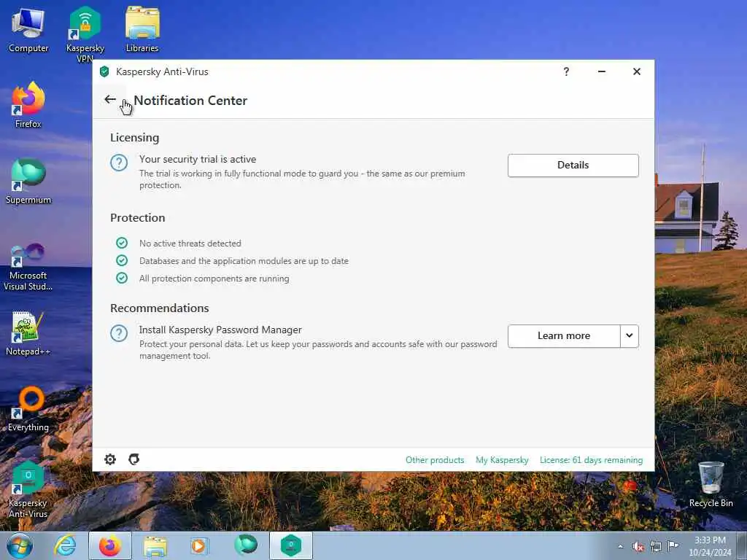The height and width of the screenshot is (560, 747).
Task: Click 'Databases and the application modules are up to date'
Action: coord(244,261)
